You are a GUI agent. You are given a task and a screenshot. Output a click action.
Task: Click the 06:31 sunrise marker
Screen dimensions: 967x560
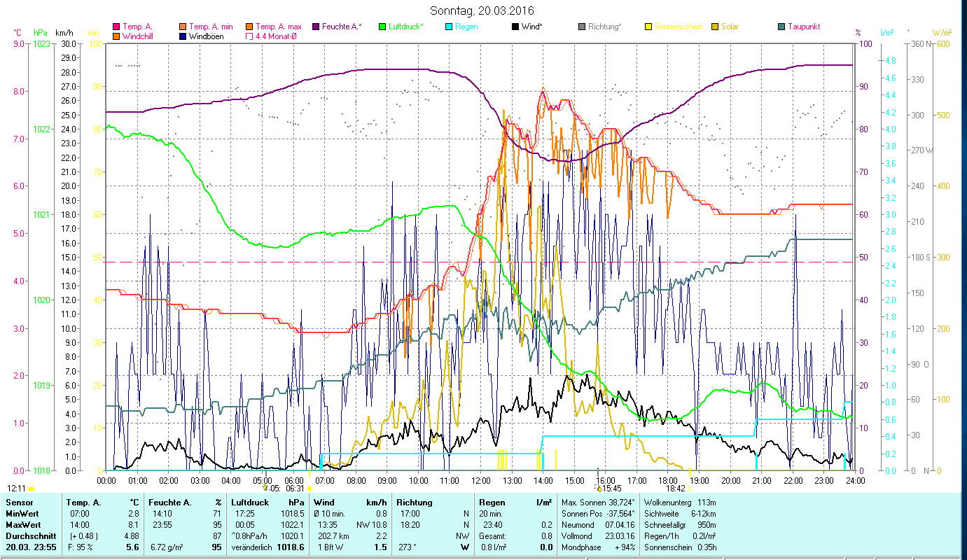(x=295, y=489)
